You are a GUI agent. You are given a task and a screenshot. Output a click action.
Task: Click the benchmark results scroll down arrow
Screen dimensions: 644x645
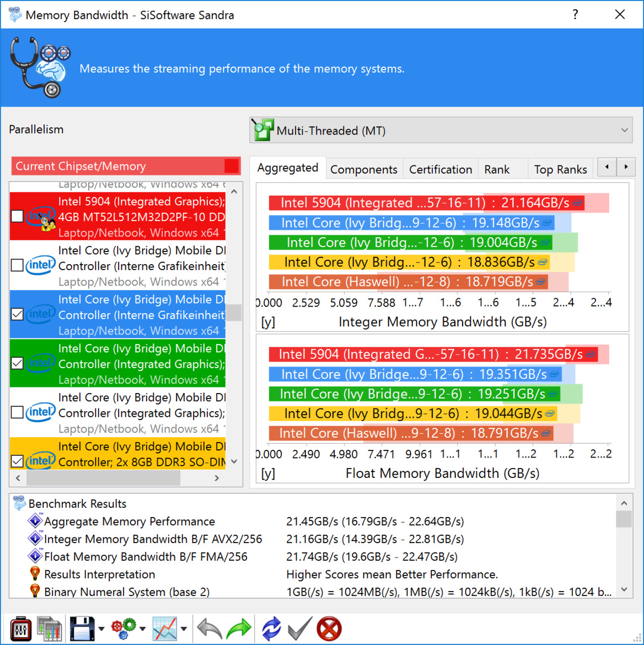[624, 589]
